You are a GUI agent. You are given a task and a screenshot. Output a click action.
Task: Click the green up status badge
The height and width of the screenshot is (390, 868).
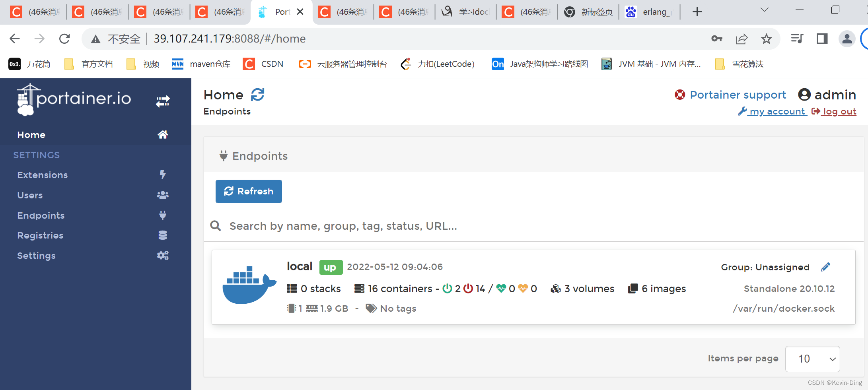tap(331, 267)
